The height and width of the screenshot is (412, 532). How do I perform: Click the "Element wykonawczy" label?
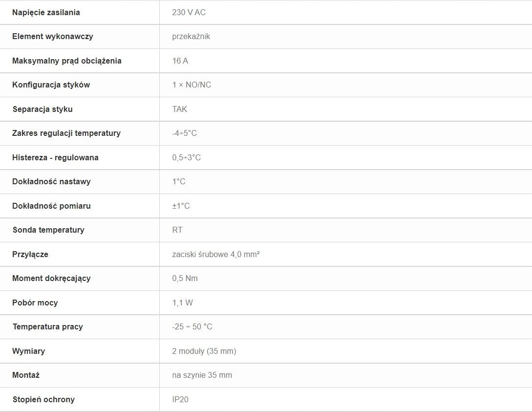[x=53, y=36]
